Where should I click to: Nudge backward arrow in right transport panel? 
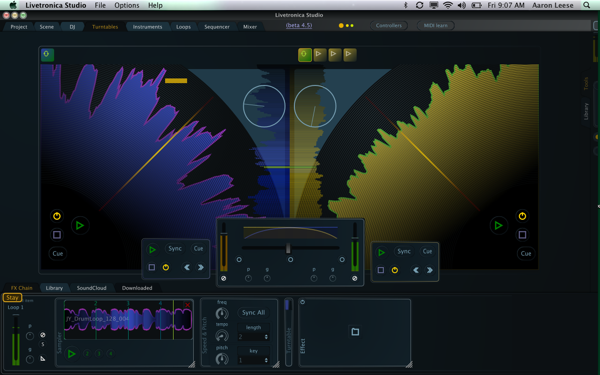pos(416,270)
